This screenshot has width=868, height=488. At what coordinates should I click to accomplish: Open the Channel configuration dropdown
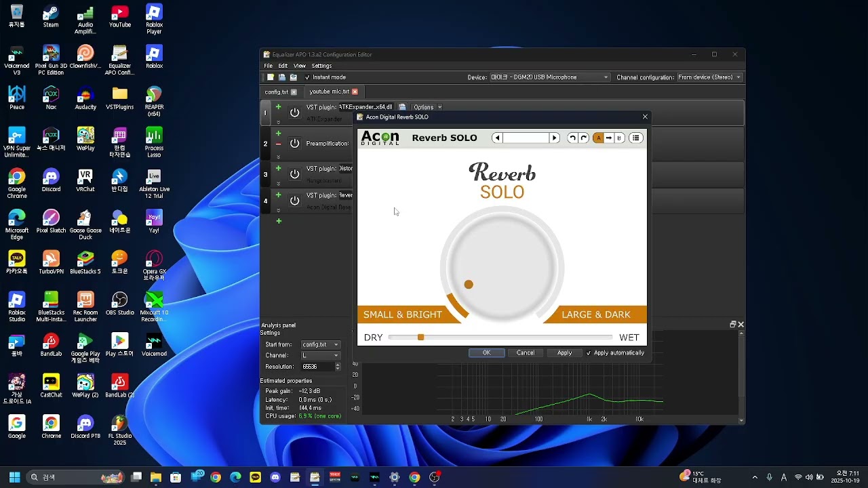709,77
